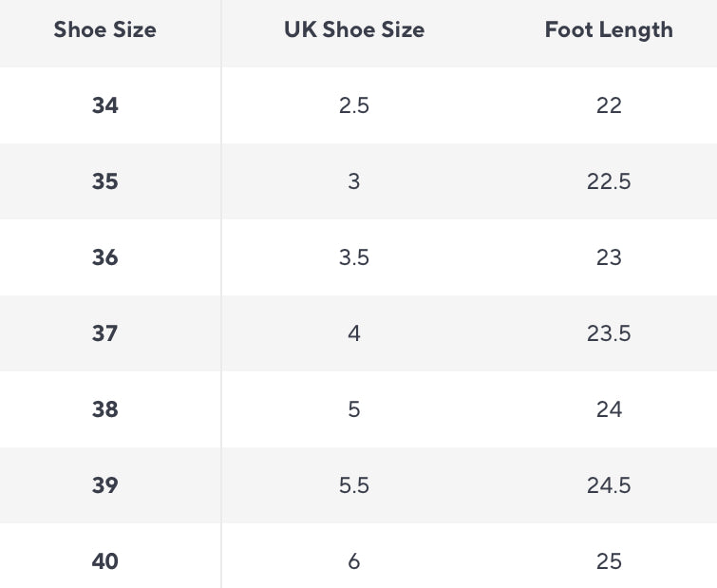The image size is (717, 588).
Task: Select shoe size 38 row label
Action: (105, 409)
